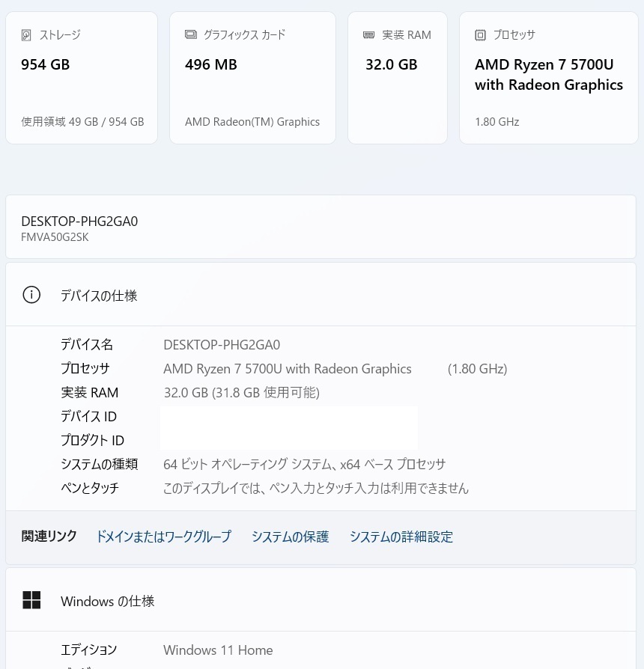
Task: Select (1.80 GHz) in device specs row
Action: pyautogui.click(x=478, y=369)
